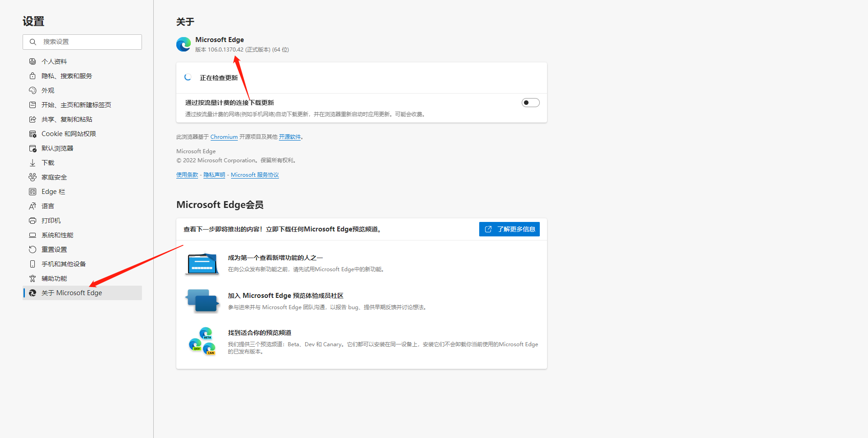This screenshot has width=868, height=438.
Task: Click the laptop illustration for new features
Action: (202, 264)
